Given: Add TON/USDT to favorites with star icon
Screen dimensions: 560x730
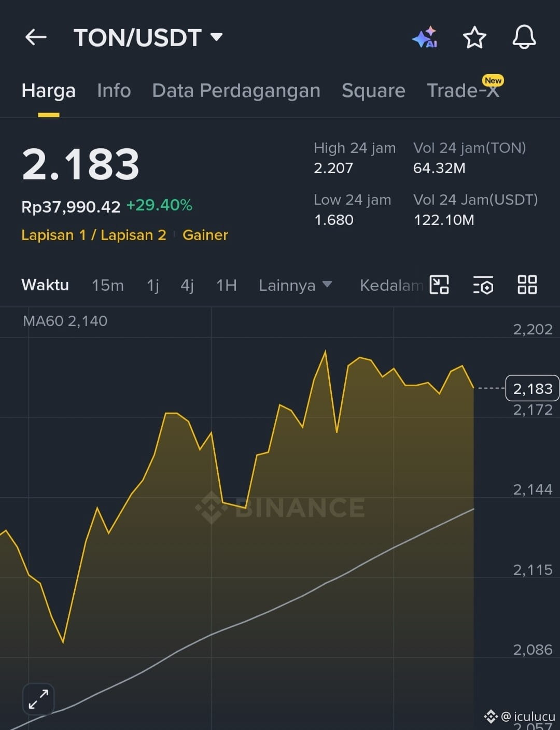Looking at the screenshot, I should (474, 37).
